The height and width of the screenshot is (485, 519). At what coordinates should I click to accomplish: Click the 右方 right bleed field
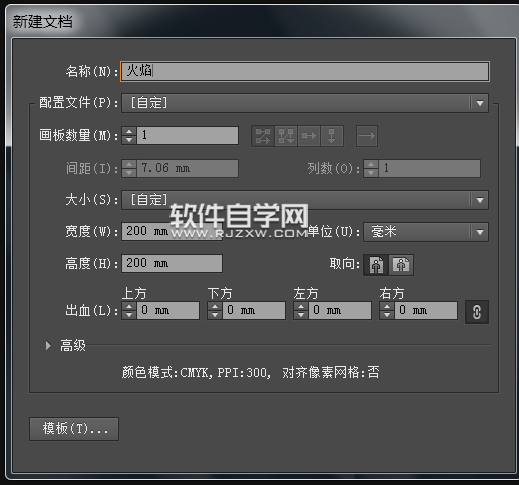click(426, 310)
